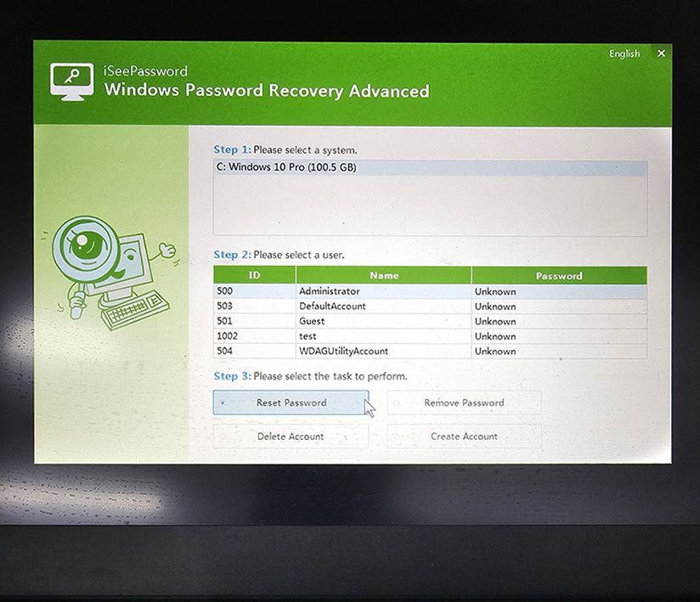Viewport: 700px width, 602px height.
Task: Click Unknown password for test user
Action: [x=559, y=336]
